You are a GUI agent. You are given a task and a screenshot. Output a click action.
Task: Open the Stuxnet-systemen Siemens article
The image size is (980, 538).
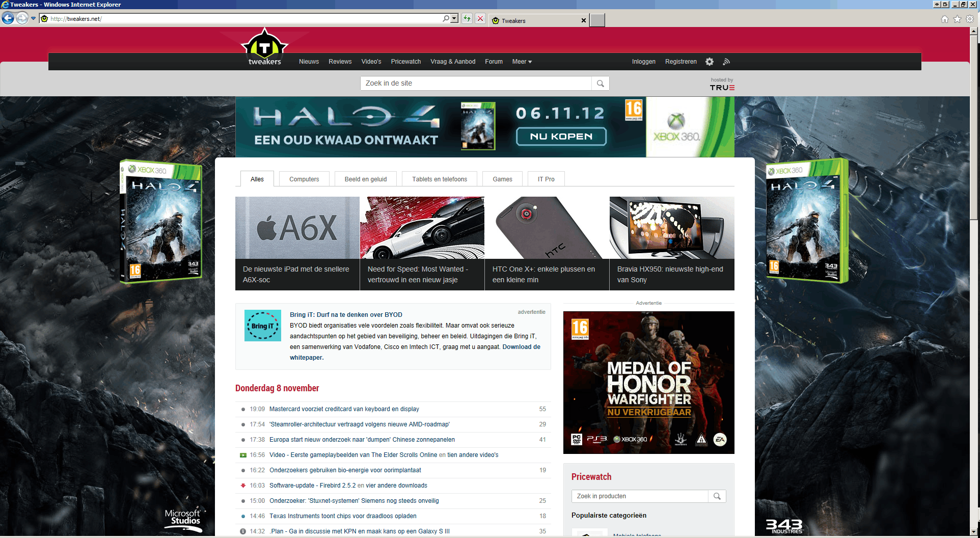point(354,501)
